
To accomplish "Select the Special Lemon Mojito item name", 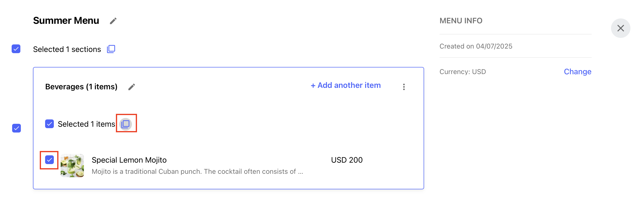I will click(x=129, y=160).
